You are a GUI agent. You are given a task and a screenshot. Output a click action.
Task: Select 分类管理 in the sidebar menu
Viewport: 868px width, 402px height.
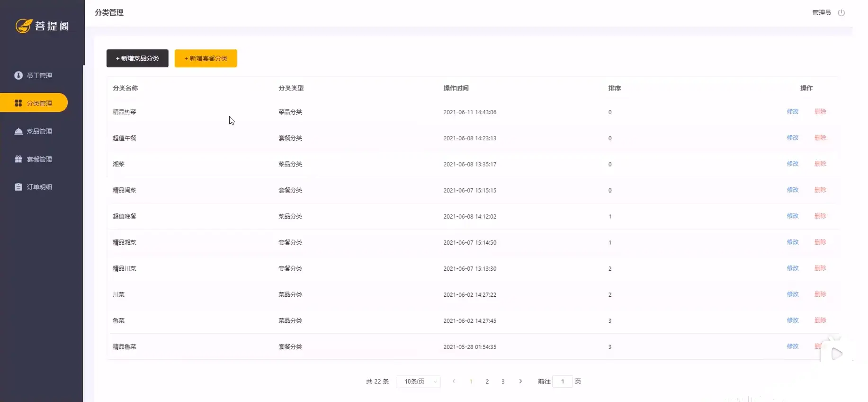(x=34, y=103)
